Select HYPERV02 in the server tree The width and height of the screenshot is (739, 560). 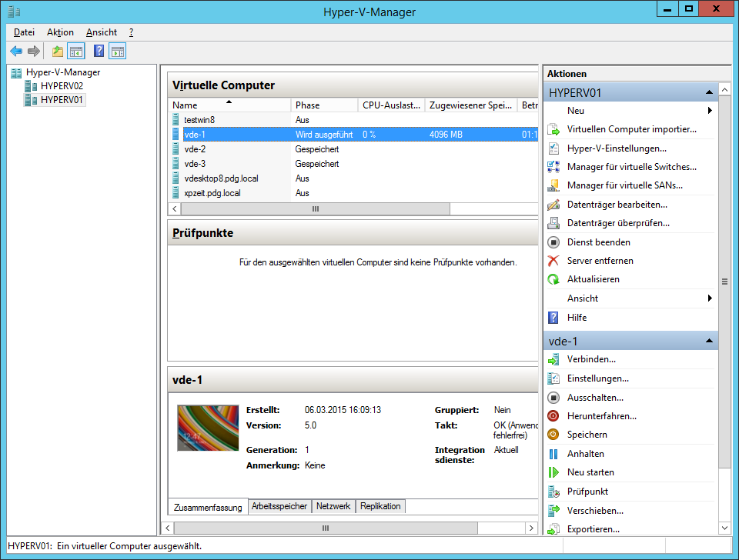pos(61,85)
